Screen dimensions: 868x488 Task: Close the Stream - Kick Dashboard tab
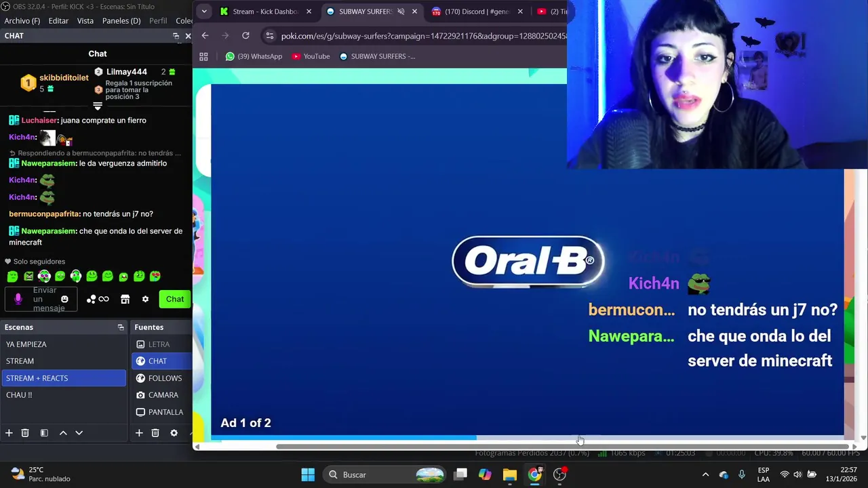click(309, 12)
